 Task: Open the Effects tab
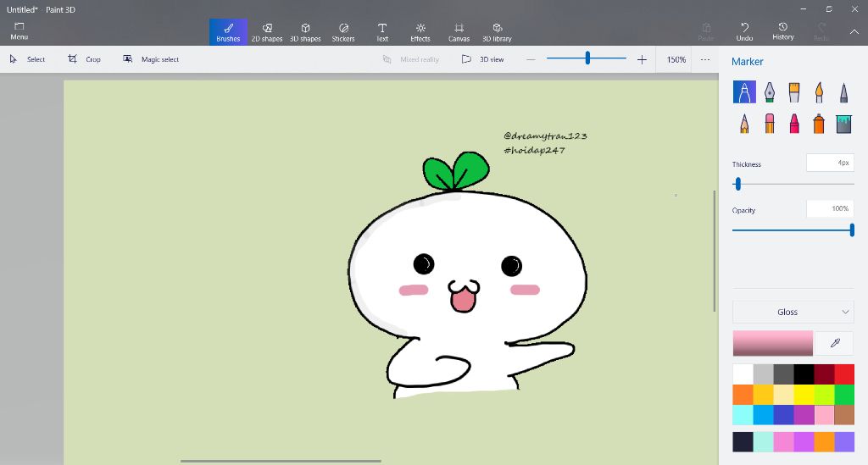pos(420,32)
